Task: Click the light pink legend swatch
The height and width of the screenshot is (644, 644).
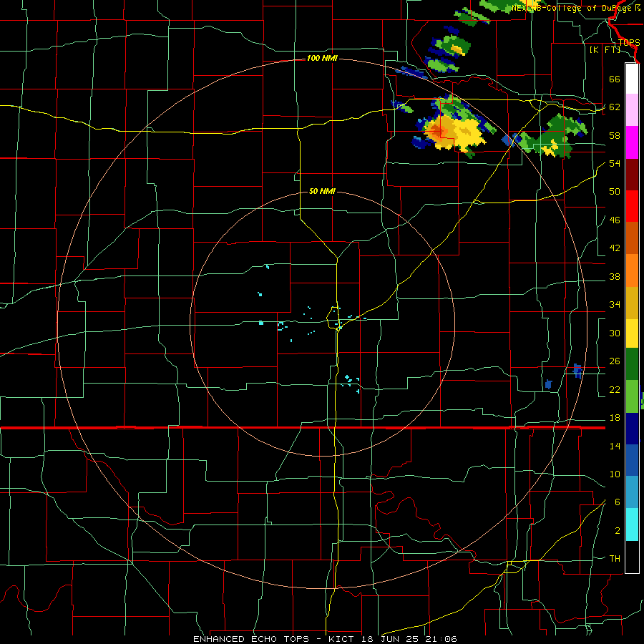Action: (632, 110)
